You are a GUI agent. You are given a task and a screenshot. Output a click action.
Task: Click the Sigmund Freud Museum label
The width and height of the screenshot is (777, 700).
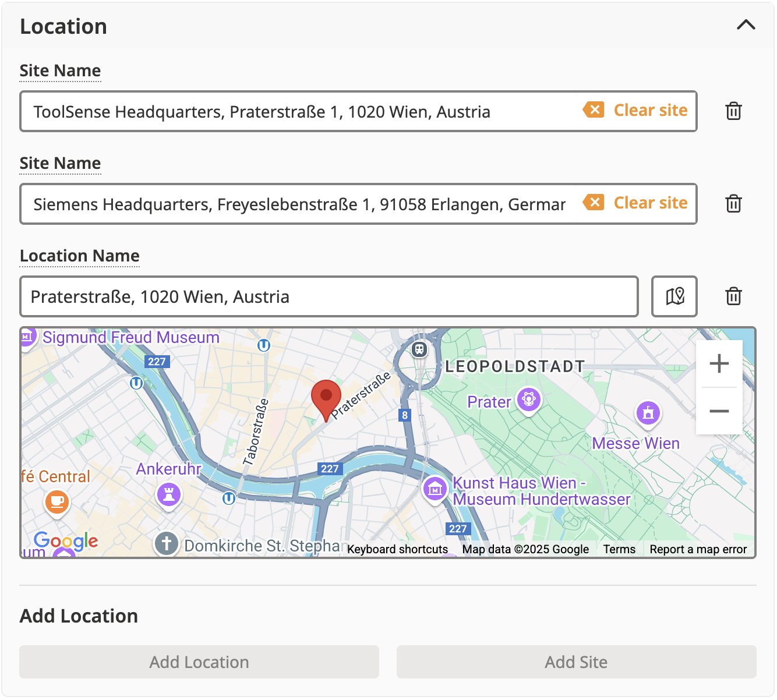[131, 337]
